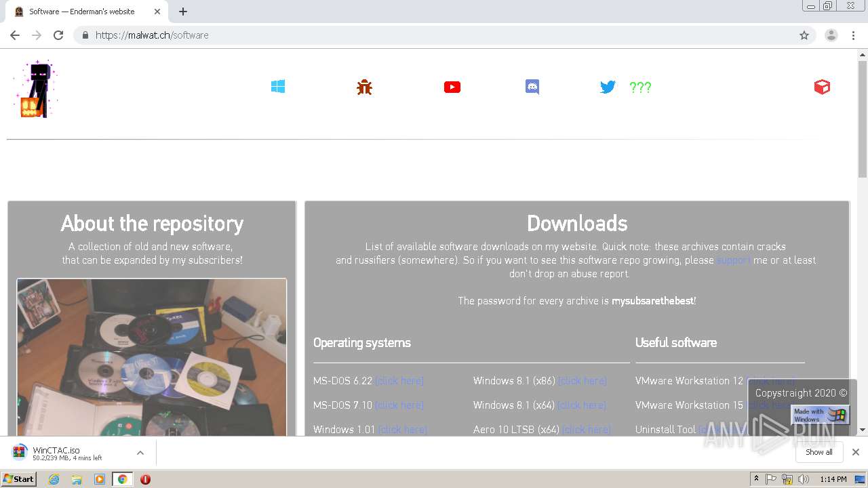
Task: Click the page's vertical scrollbar thumb
Action: click(863, 119)
